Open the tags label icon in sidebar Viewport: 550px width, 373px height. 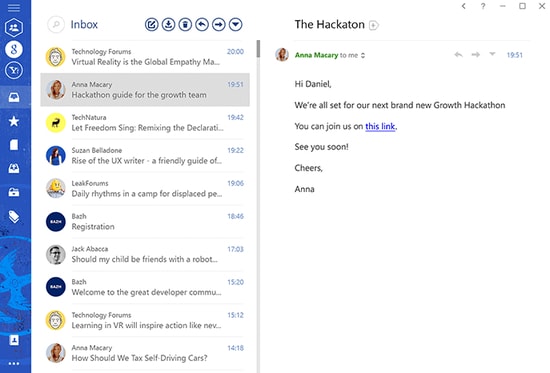click(x=14, y=217)
